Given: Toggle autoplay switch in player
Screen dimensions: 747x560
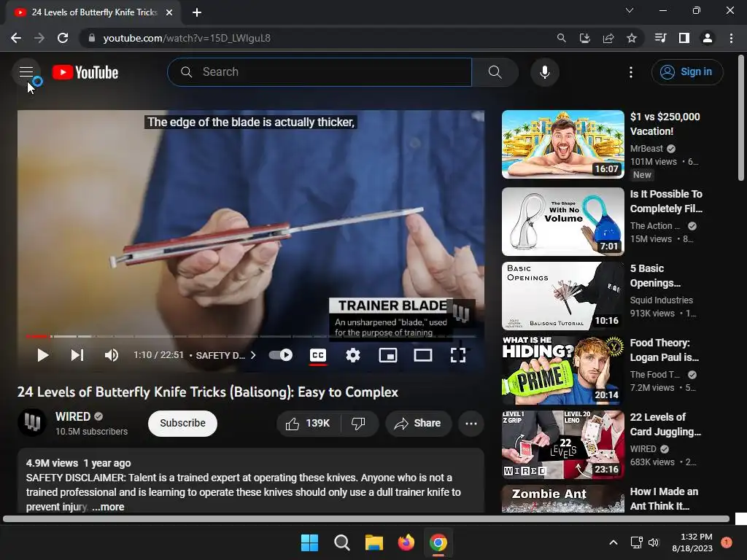Looking at the screenshot, I should pyautogui.click(x=281, y=355).
